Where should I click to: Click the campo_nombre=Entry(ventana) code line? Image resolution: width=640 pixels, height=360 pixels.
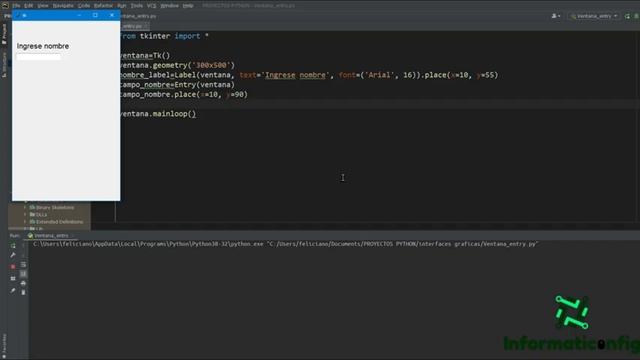coord(178,85)
